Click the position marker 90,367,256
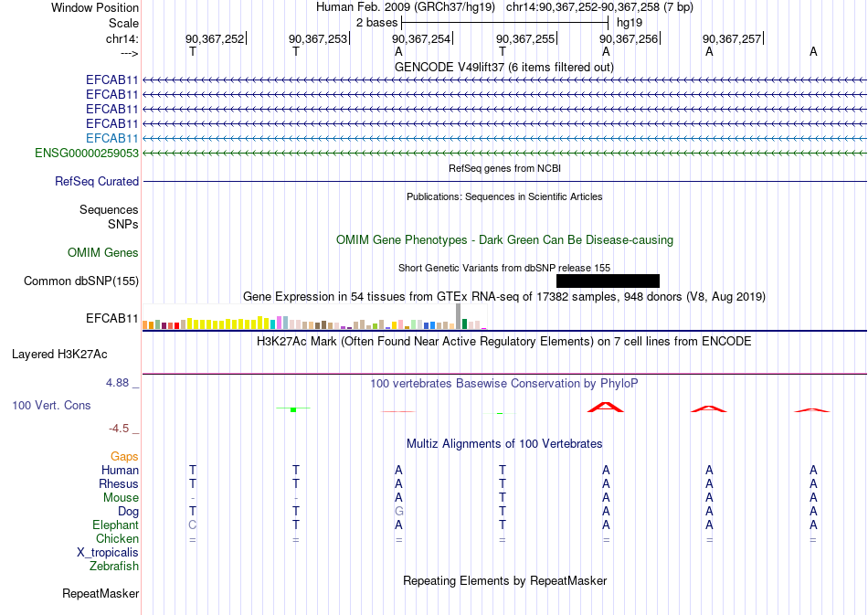Screen dimensions: 868x615 point(629,38)
